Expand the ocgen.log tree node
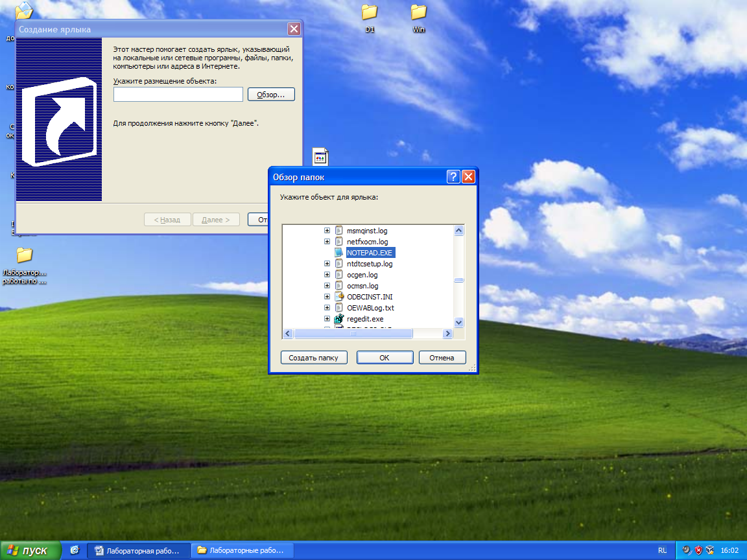This screenshot has width=747, height=560. pos(327,275)
